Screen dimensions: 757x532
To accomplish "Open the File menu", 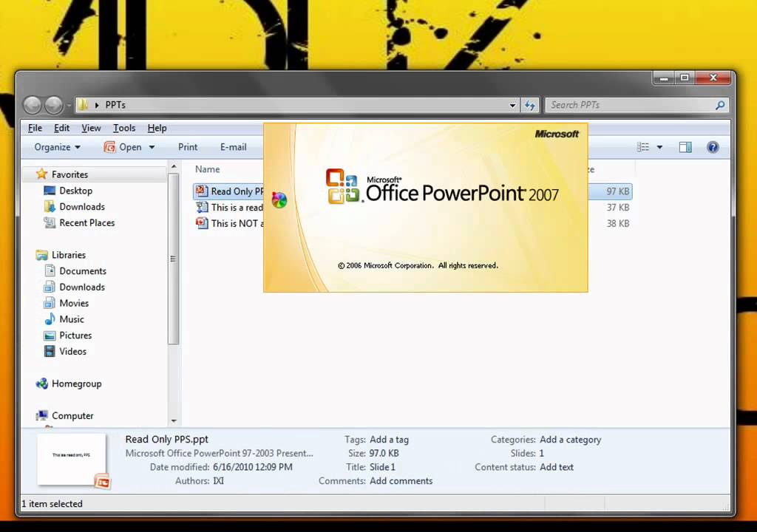I will [x=35, y=128].
